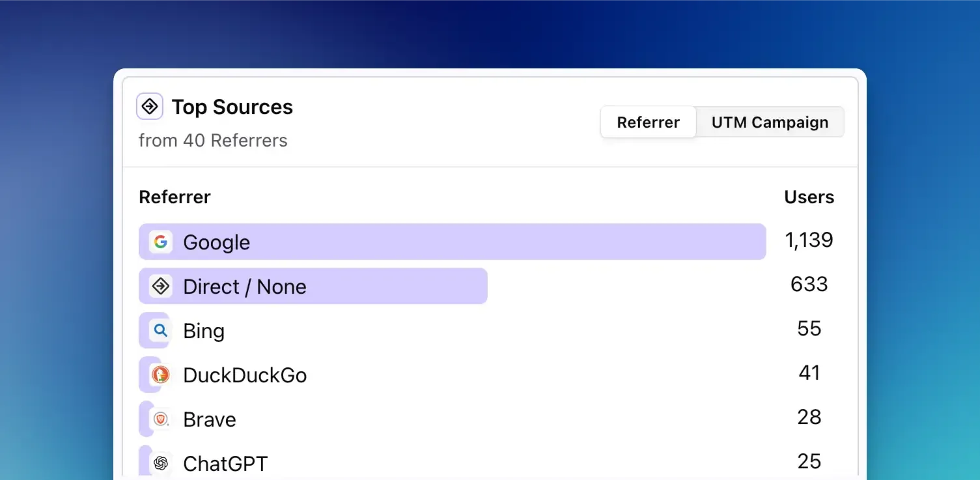
Task: Click the 1,139 user count
Action: tap(809, 240)
